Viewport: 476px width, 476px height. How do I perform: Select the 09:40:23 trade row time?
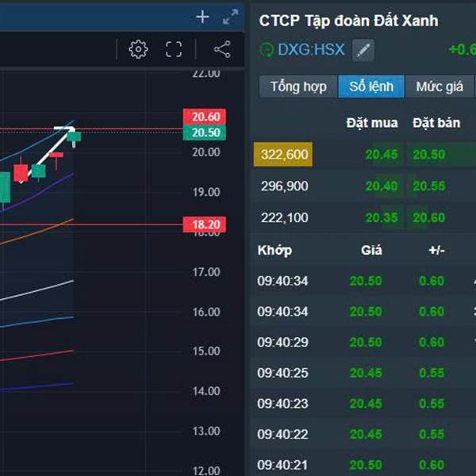click(x=282, y=404)
